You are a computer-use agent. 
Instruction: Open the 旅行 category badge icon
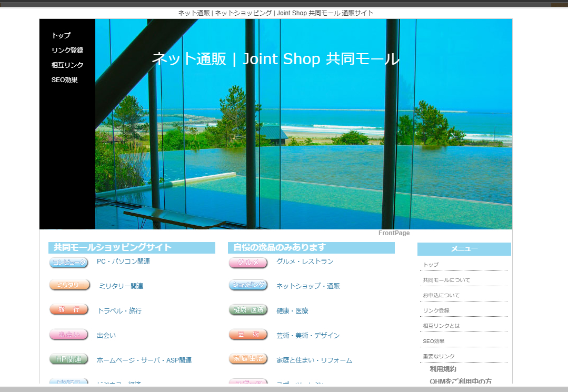click(x=68, y=310)
